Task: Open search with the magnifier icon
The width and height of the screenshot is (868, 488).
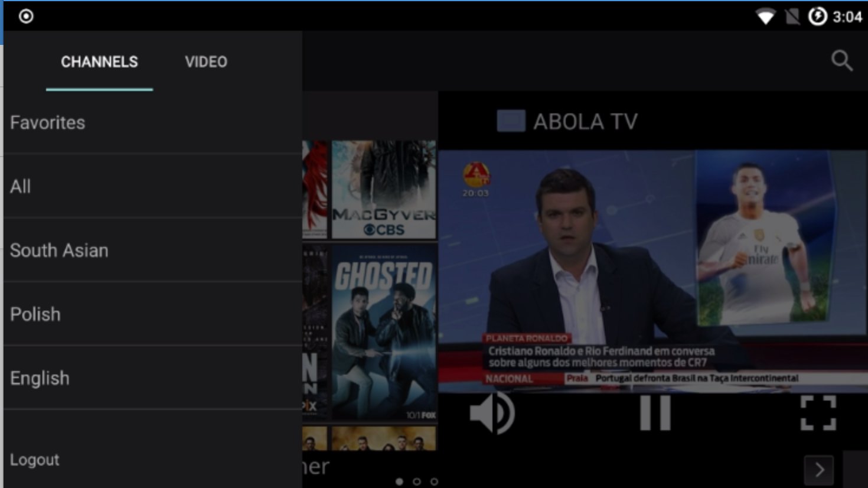Action: [839, 60]
